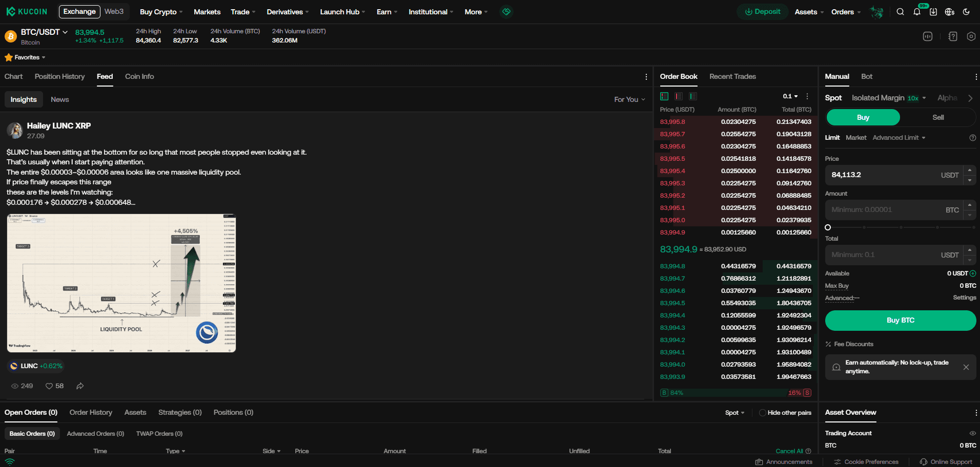Select the Buy side toggle
Image resolution: width=980 pixels, height=467 pixels.
863,117
